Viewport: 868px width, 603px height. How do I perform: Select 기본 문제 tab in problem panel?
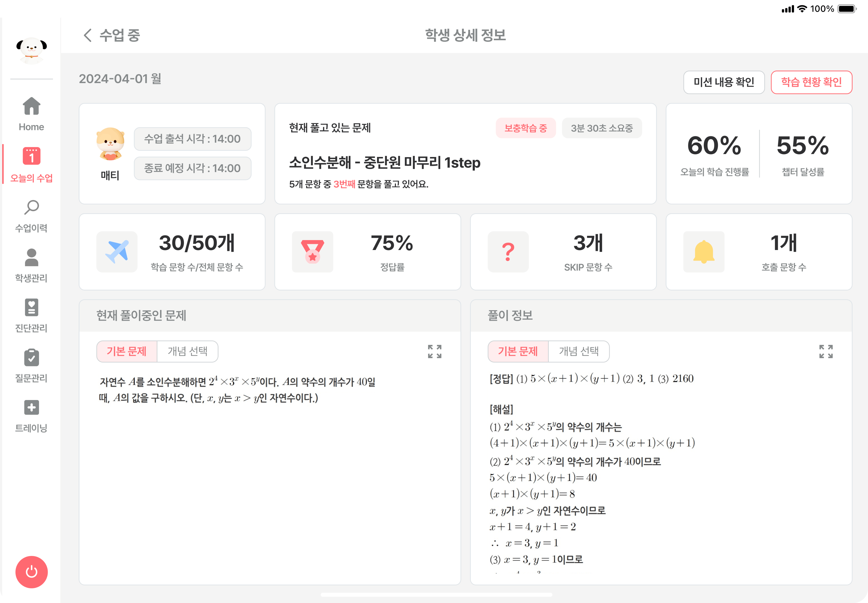pos(127,351)
